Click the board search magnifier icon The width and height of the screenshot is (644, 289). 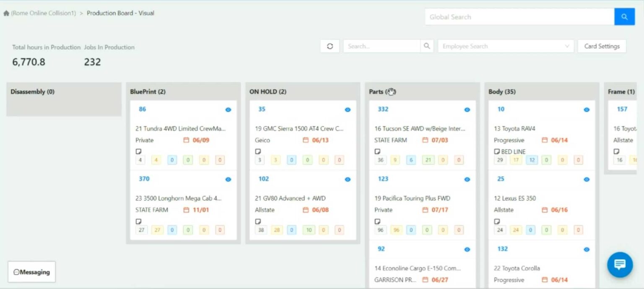(x=426, y=46)
